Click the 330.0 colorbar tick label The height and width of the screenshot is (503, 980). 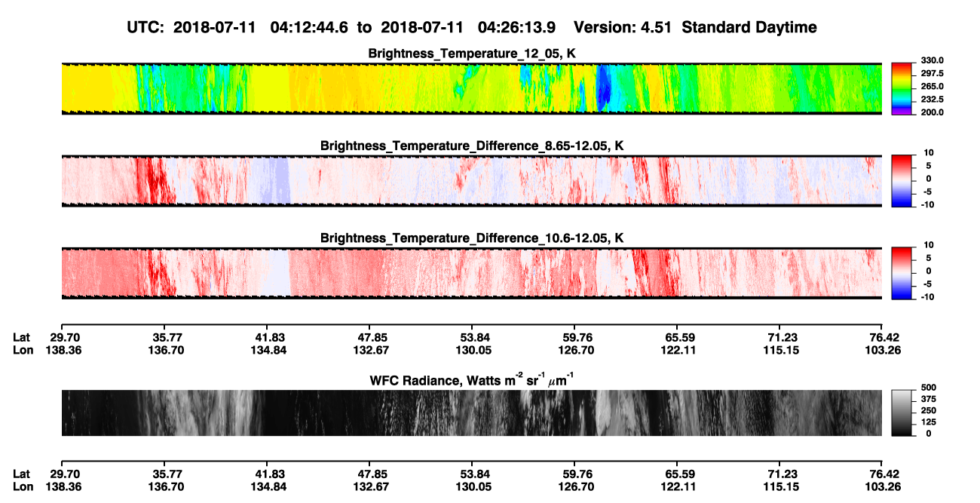[932, 60]
